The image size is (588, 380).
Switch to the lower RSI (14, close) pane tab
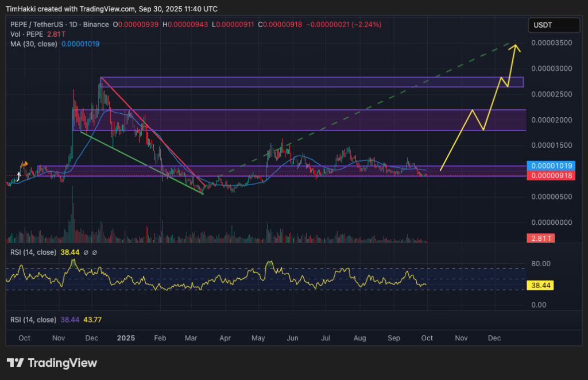(34, 320)
